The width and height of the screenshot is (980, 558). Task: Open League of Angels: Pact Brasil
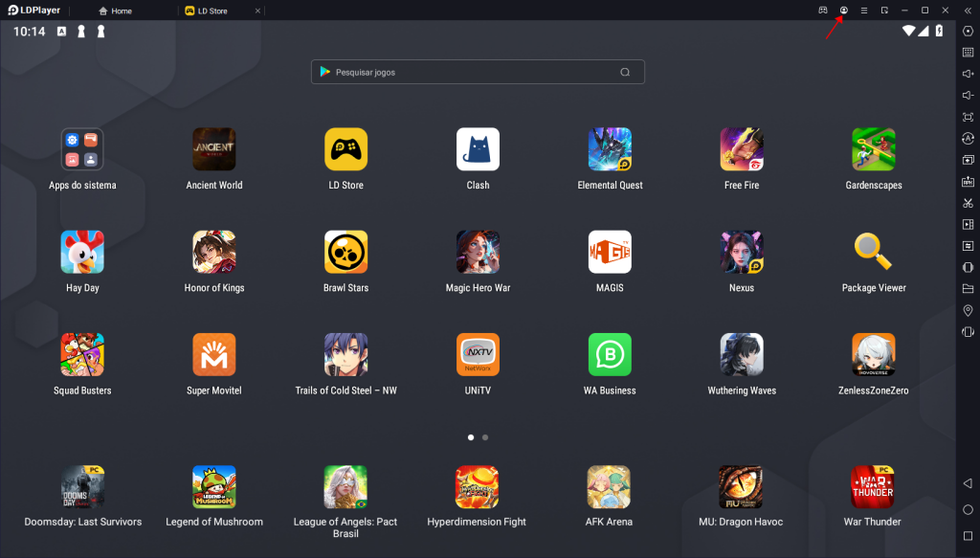345,487
